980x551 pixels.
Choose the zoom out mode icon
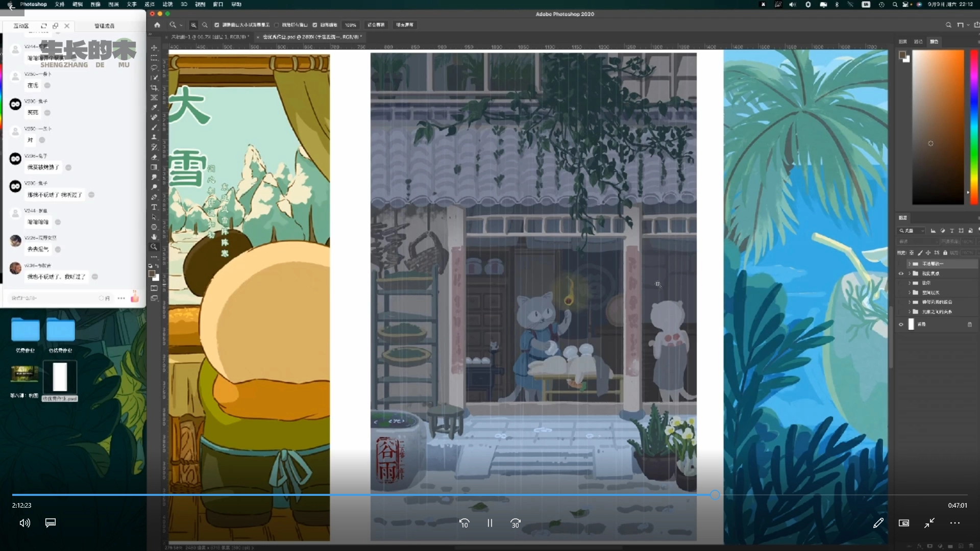point(205,25)
